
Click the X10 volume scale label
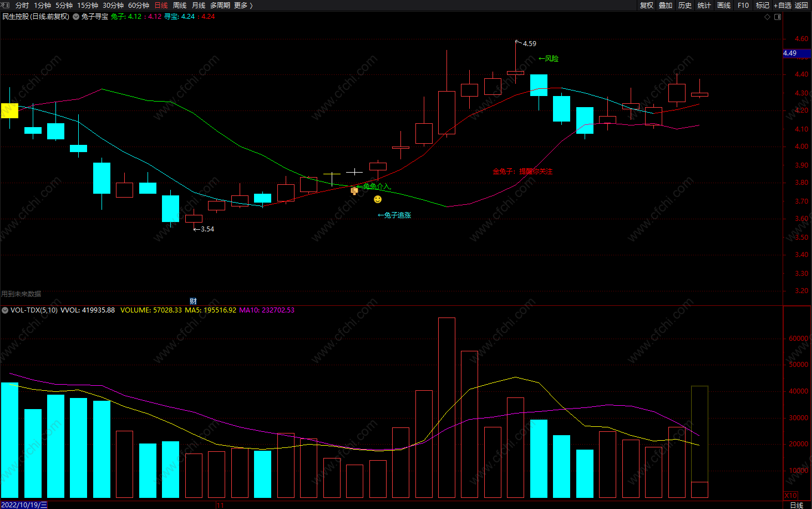click(791, 495)
